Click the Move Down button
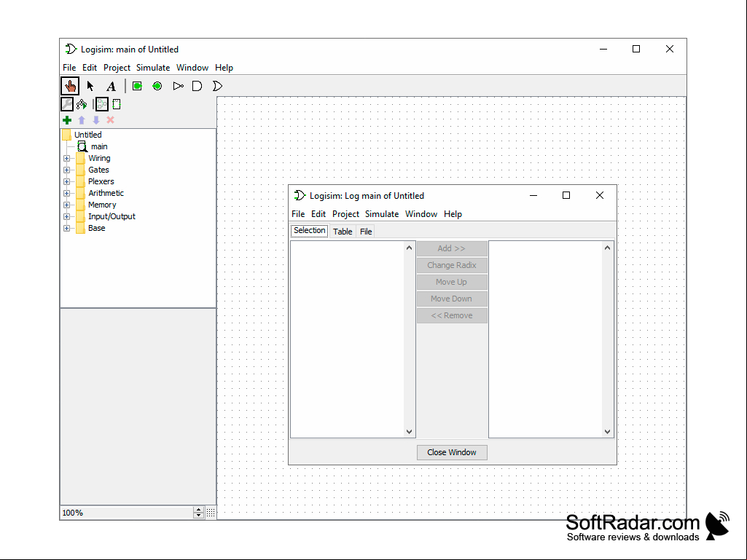This screenshot has width=747, height=560. click(452, 299)
